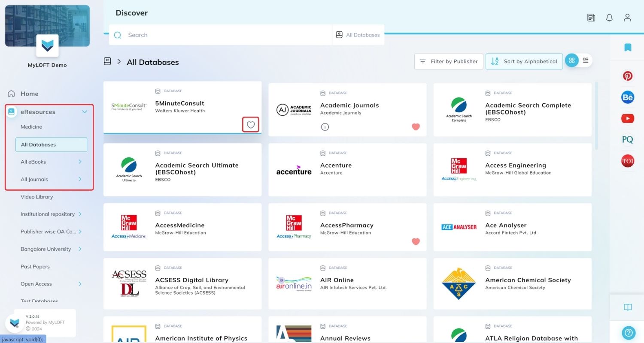Screen dimensions: 644x343
Task: Click 'Accord Fintech Pvt. Ltd.' text
Action: [511, 233]
